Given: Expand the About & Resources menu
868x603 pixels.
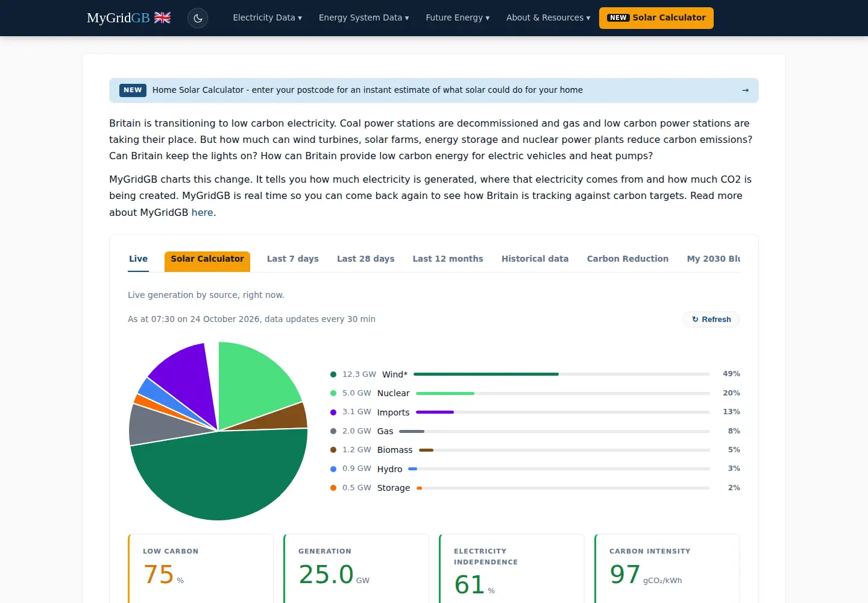Looking at the screenshot, I should 548,18.
